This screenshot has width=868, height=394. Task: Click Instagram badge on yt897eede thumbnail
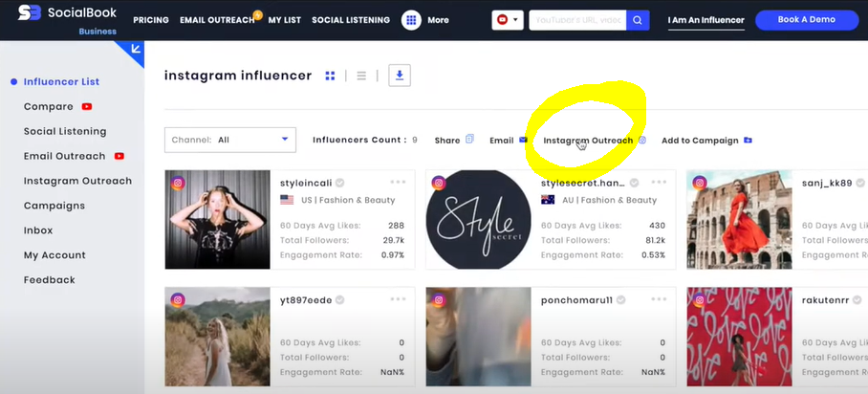point(178,299)
